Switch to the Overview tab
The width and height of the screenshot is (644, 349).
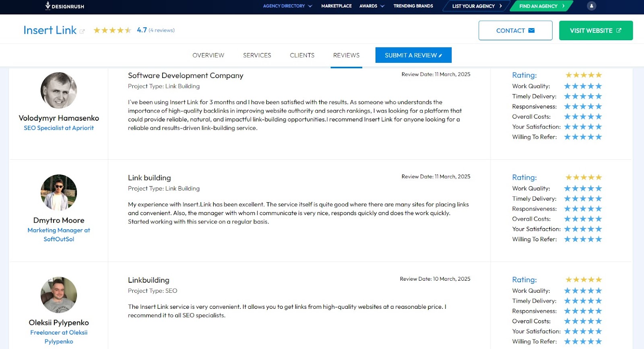point(208,55)
